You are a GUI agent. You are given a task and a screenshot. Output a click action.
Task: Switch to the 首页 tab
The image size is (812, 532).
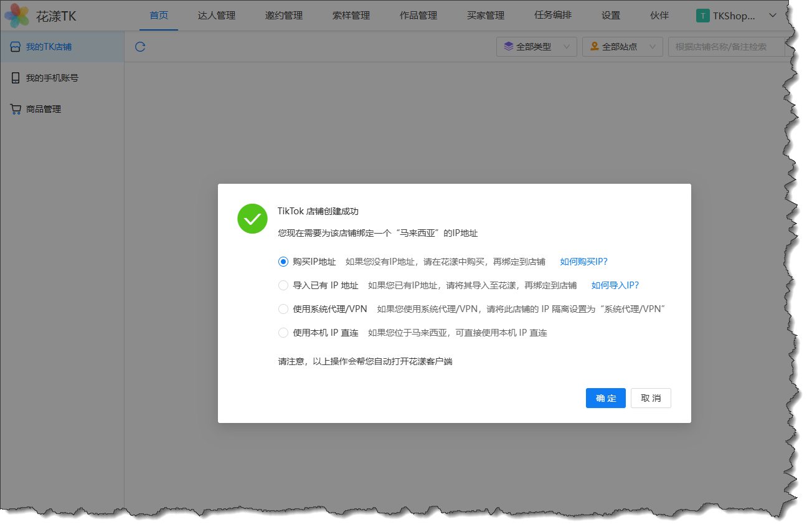tap(159, 16)
